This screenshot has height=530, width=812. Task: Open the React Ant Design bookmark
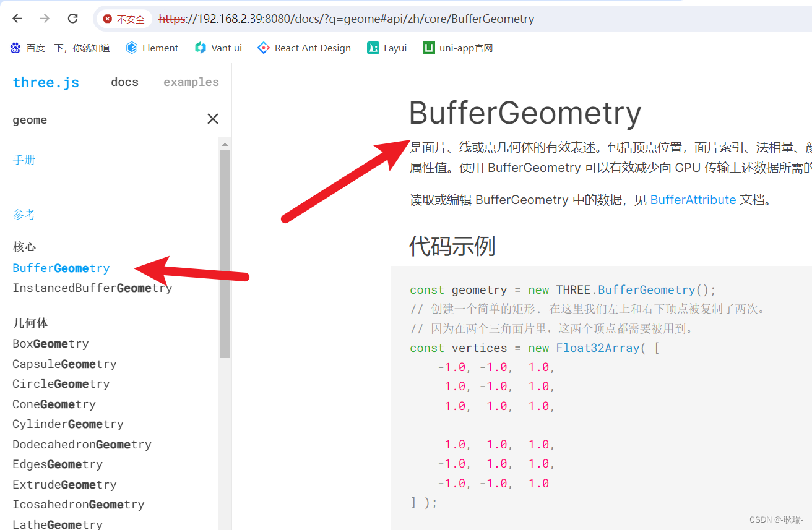click(x=304, y=48)
